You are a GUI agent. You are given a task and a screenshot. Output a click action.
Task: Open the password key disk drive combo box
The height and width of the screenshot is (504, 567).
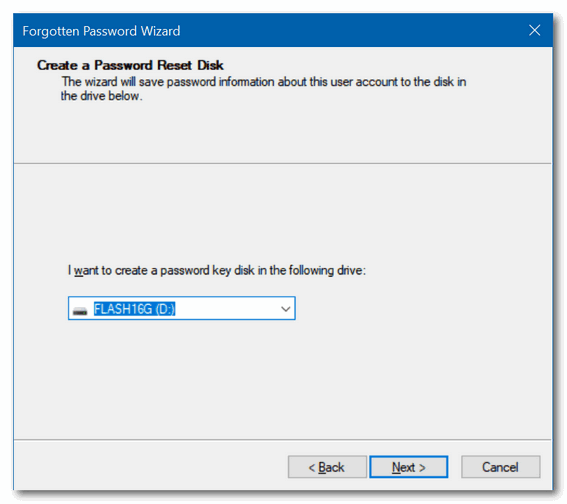point(182,308)
